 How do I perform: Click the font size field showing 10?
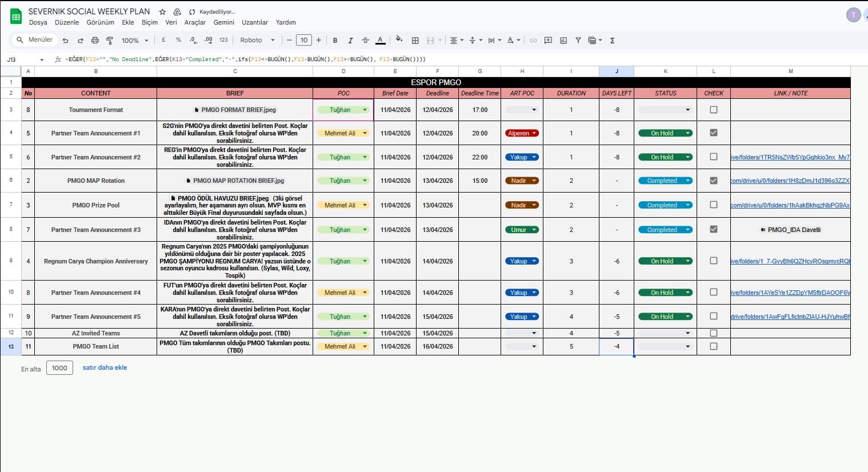point(304,40)
